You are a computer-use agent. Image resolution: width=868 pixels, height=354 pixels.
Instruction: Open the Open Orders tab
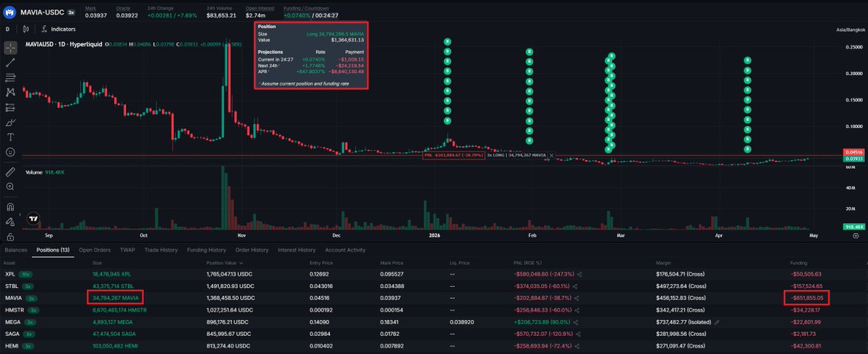pyautogui.click(x=94, y=250)
